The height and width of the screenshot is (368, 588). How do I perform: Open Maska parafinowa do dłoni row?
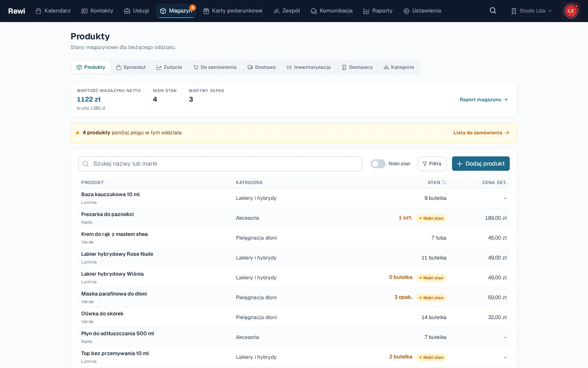point(294,297)
